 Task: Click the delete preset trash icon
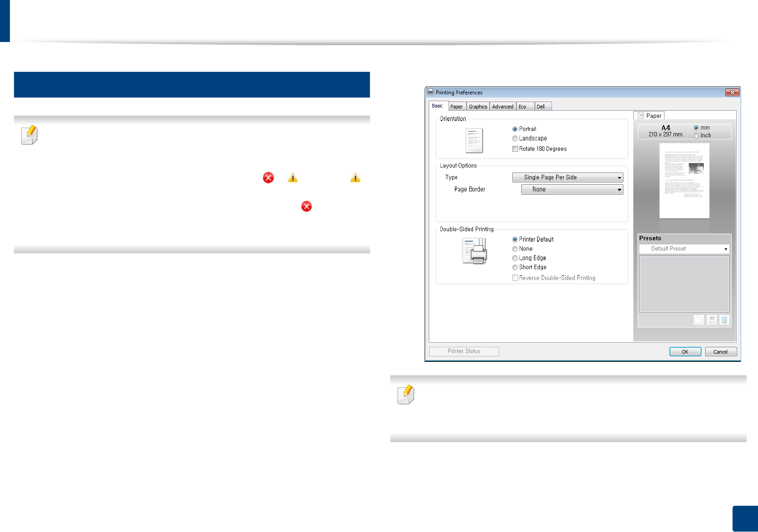(724, 320)
